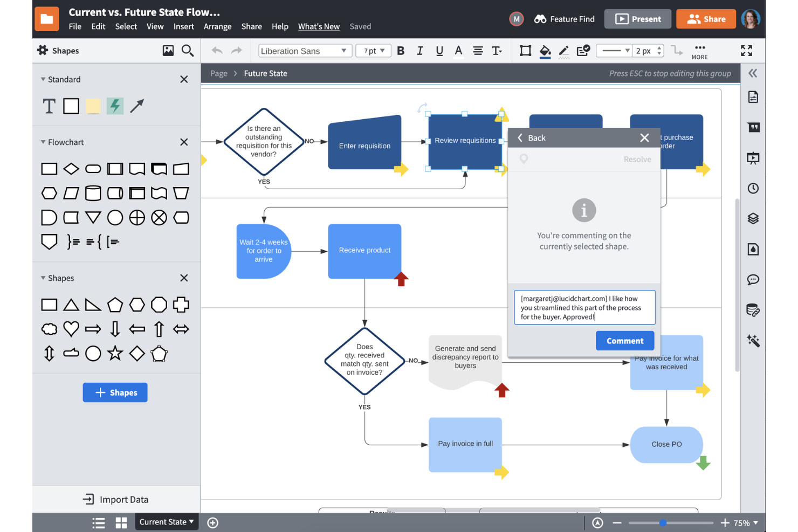Toggle underline formatting
Screen dimensions: 798x532
click(439, 51)
